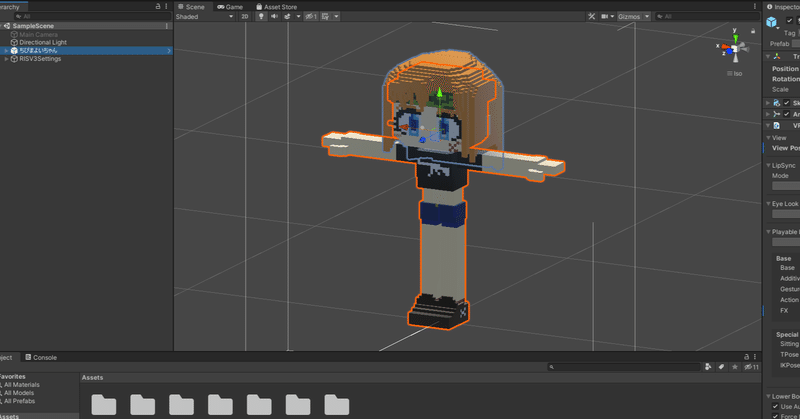The width and height of the screenshot is (800, 419).
Task: Toggle scene audio with the speaker icon
Action: [274, 16]
